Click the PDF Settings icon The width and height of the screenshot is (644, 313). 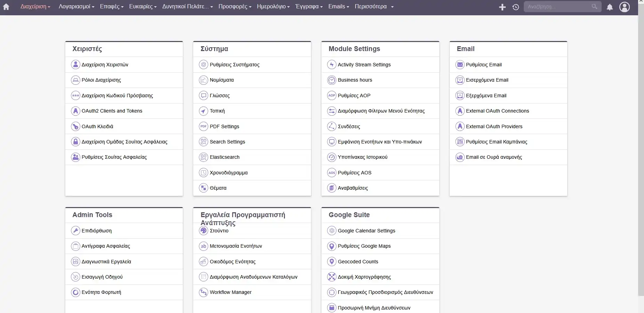coord(203,126)
